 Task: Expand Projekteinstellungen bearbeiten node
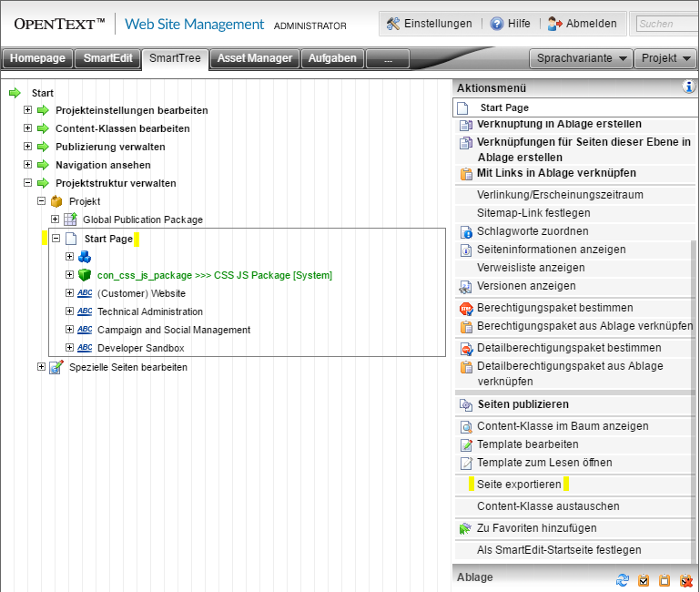tap(27, 110)
